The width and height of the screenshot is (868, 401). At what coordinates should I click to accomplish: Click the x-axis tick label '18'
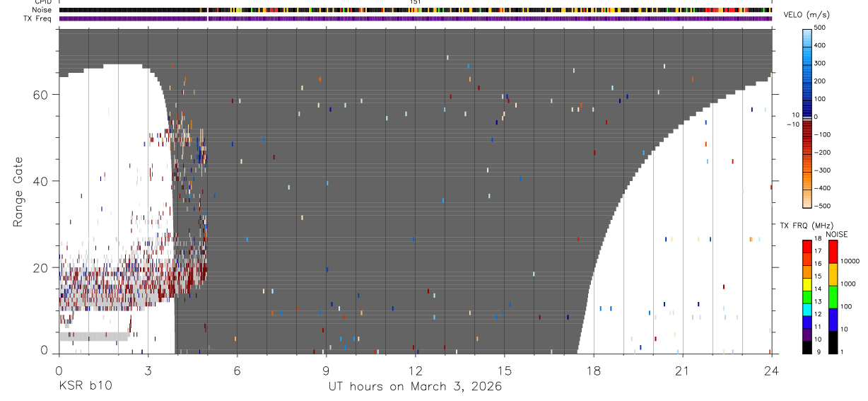(594, 370)
